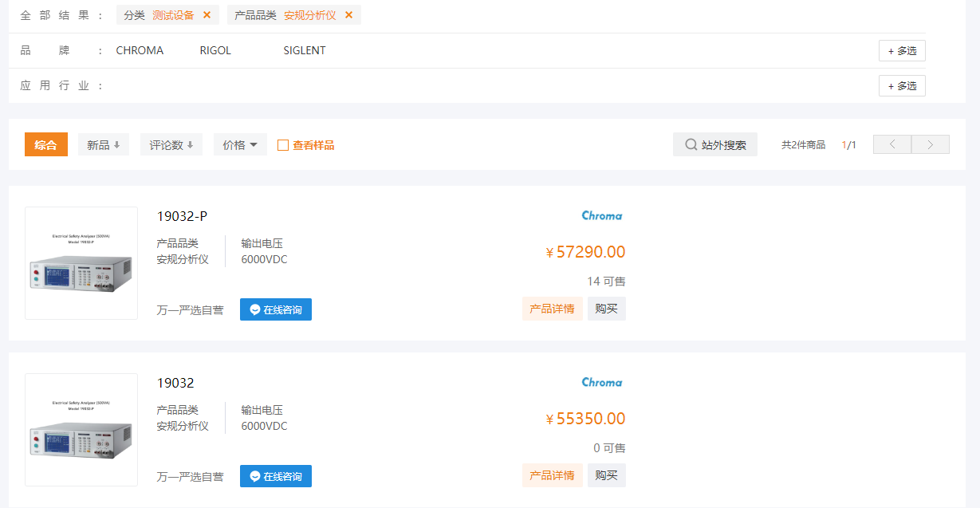Viewport: 980px width, 508px height.
Task: Click 多选 button in the brand row
Action: pyautogui.click(x=902, y=51)
